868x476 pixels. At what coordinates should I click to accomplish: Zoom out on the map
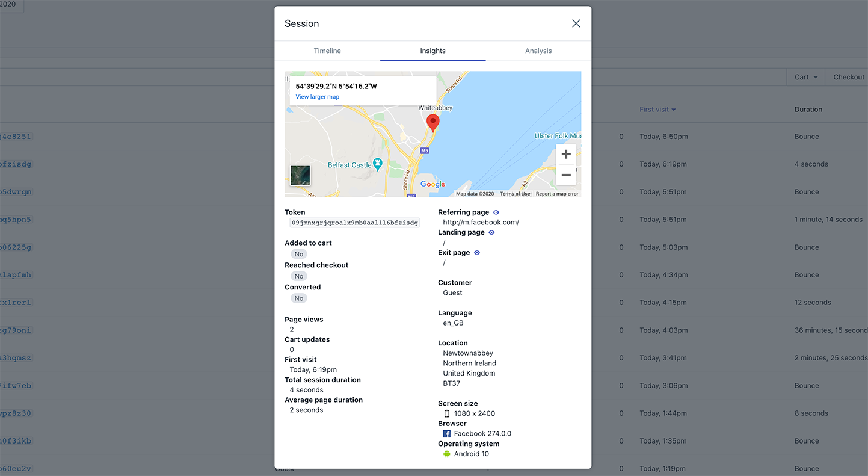[565, 175]
